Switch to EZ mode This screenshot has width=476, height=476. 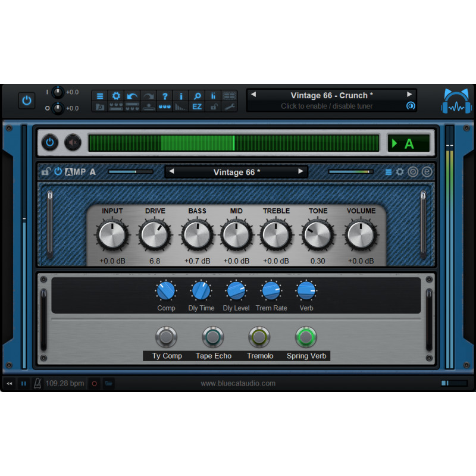click(197, 108)
